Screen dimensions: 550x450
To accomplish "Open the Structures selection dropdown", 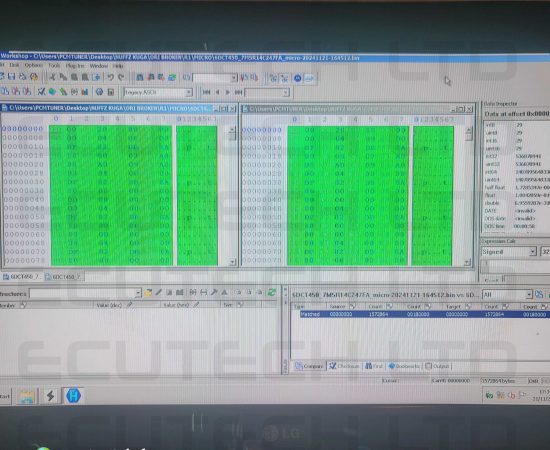I will (138, 293).
